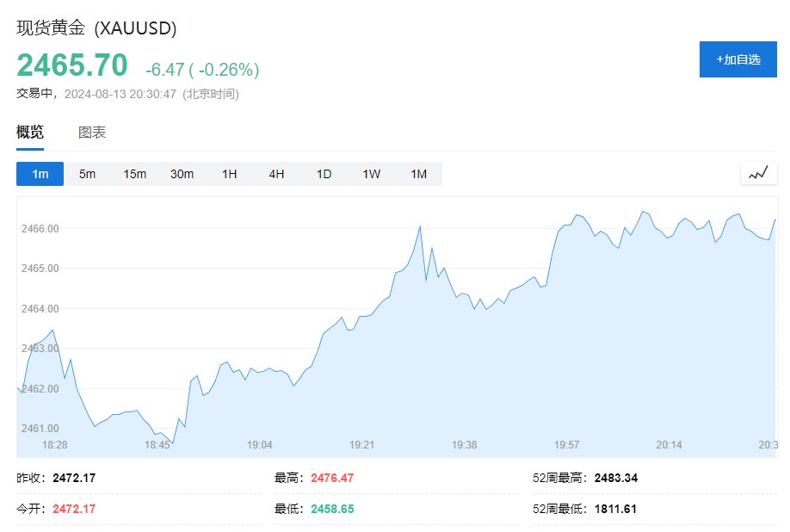Click the 2465.70 current price

click(72, 65)
